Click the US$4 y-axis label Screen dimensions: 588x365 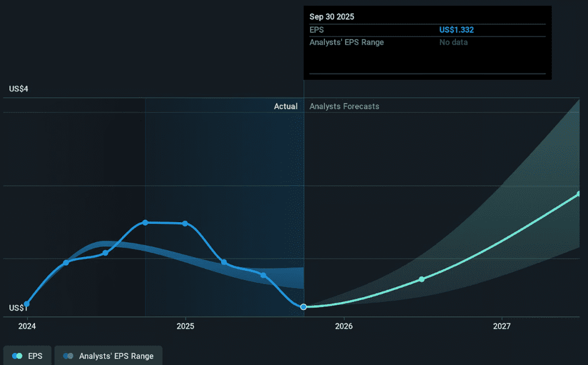[x=19, y=89]
